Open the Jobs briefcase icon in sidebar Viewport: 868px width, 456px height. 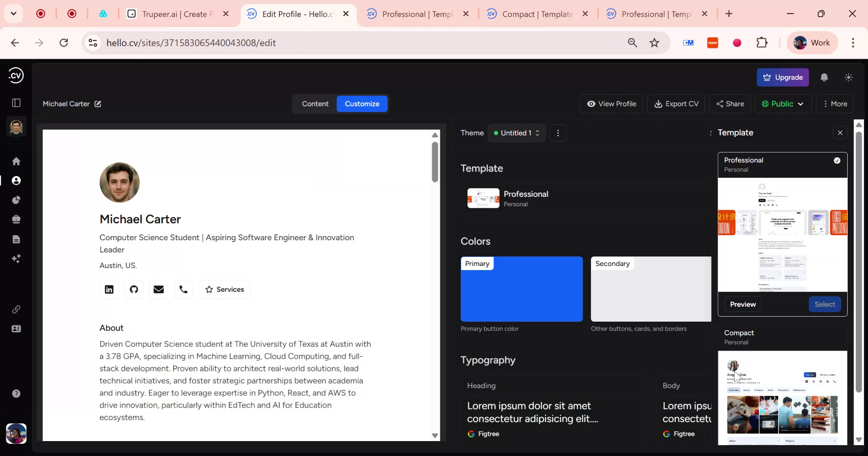coord(16,219)
